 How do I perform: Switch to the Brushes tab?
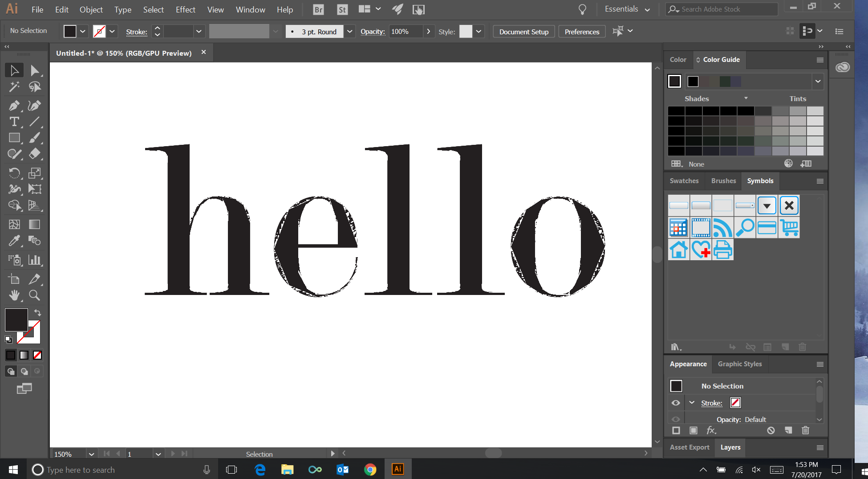[x=723, y=181]
